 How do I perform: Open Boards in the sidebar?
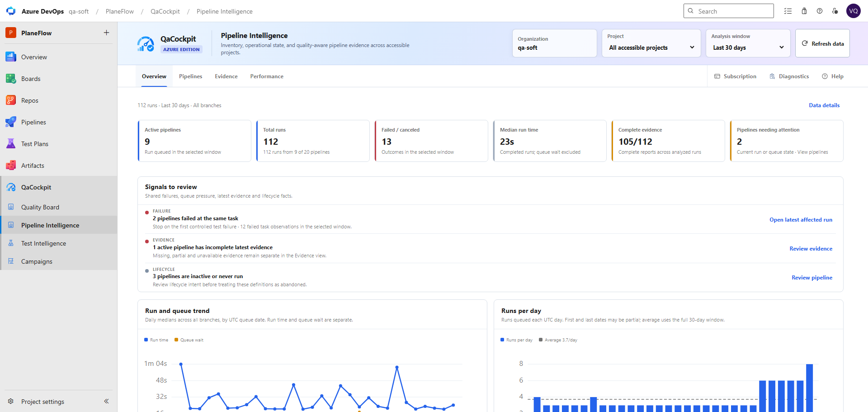pos(59,79)
